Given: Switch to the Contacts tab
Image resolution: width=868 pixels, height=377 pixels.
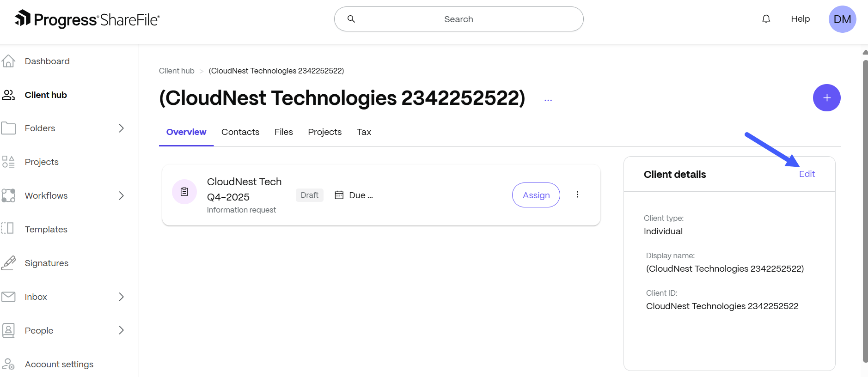Looking at the screenshot, I should pyautogui.click(x=240, y=132).
